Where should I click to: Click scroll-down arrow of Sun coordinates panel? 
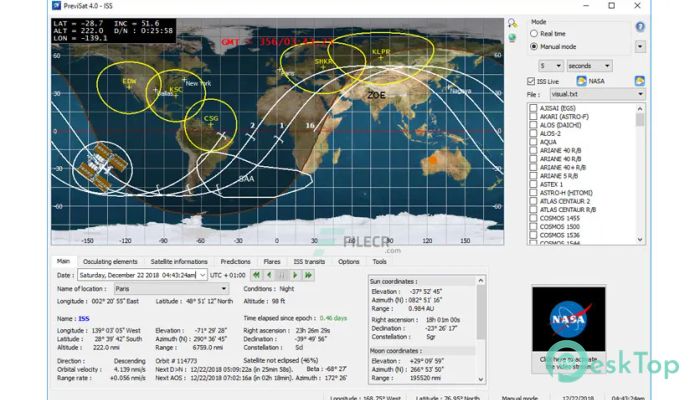point(481,379)
